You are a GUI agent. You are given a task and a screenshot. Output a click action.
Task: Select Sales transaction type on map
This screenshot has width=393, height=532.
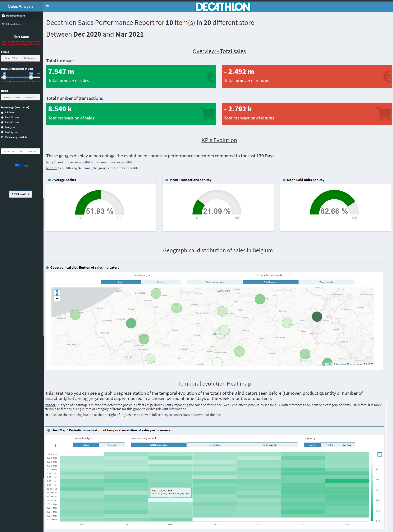coord(121,282)
